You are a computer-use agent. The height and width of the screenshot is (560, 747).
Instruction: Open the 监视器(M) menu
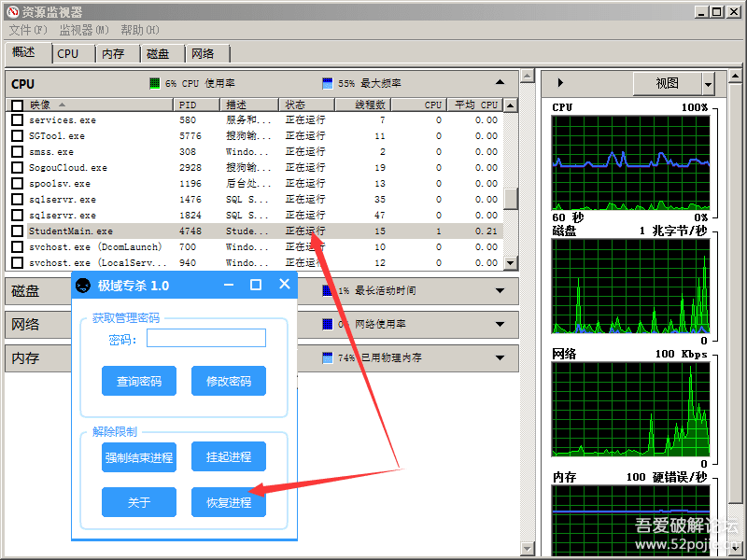[84, 31]
